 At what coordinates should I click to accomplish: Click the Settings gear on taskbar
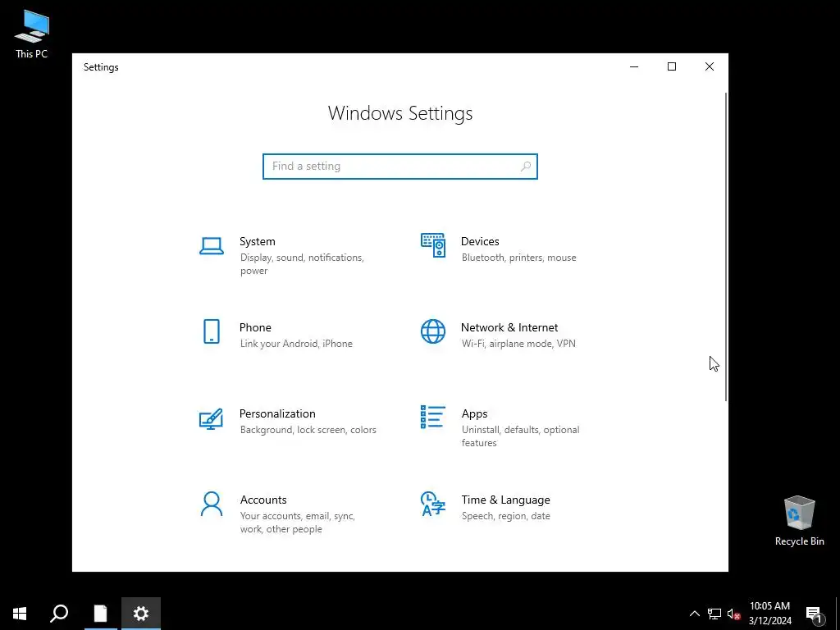141,614
